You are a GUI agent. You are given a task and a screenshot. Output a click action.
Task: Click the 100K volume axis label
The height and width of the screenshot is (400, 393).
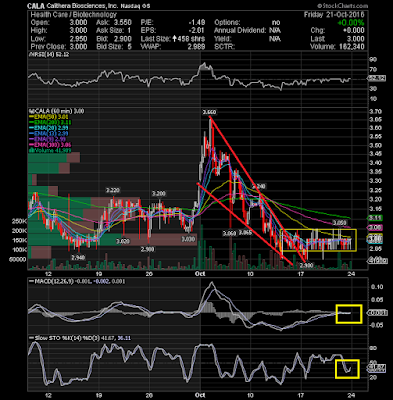19,250
